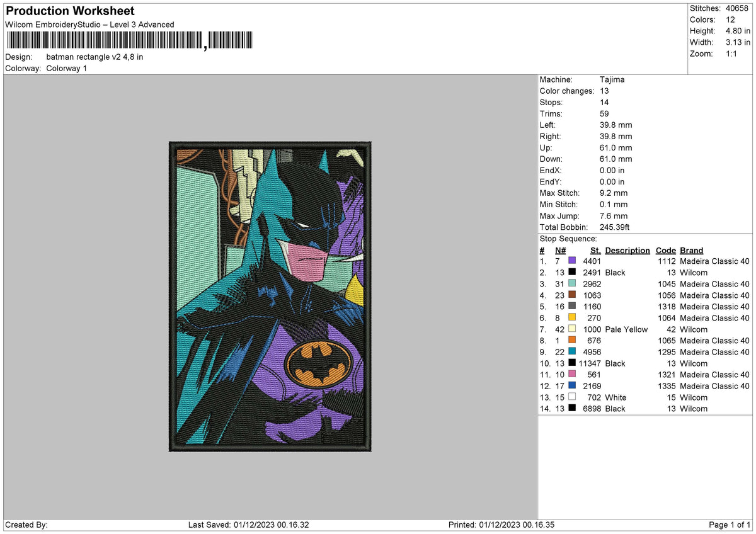The width and height of the screenshot is (756, 534).
Task: Select the pink thread chip for stop 11
Action: click(x=572, y=374)
